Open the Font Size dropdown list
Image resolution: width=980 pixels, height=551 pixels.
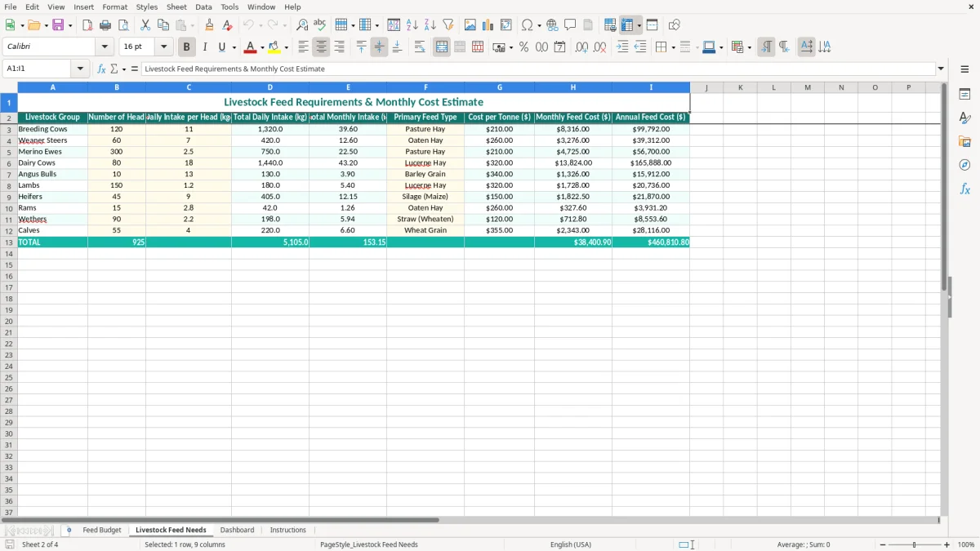(x=163, y=47)
